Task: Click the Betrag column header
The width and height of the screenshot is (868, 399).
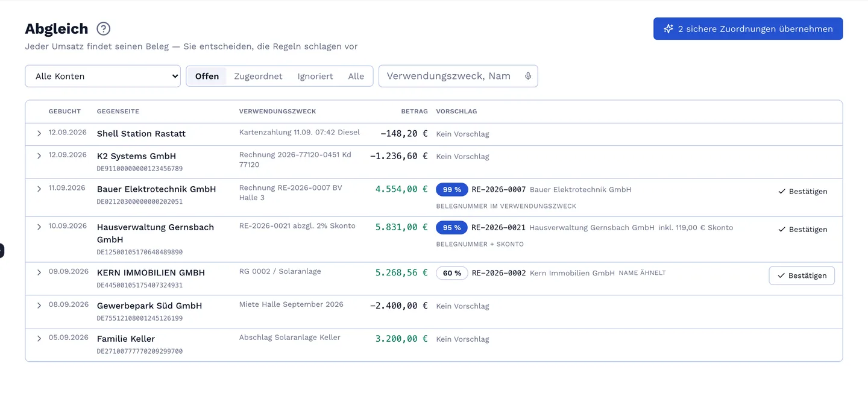Action: tap(415, 112)
